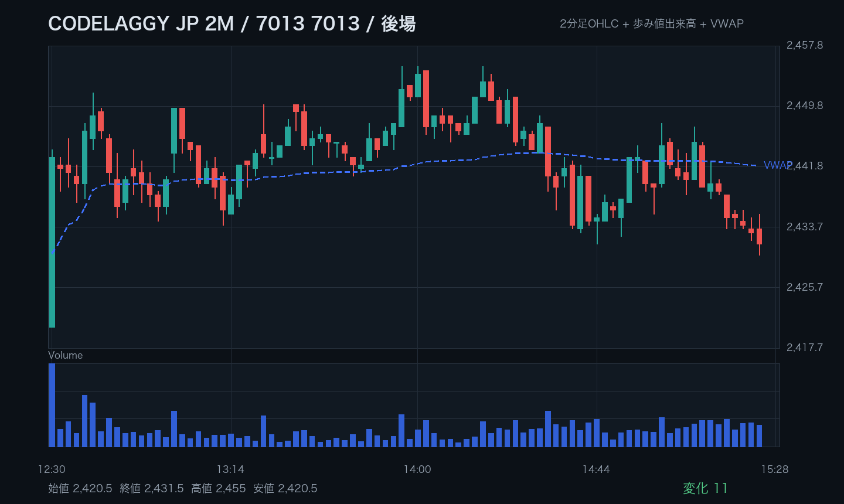Click the 12:30 time axis label
The height and width of the screenshot is (504, 844).
52,469
